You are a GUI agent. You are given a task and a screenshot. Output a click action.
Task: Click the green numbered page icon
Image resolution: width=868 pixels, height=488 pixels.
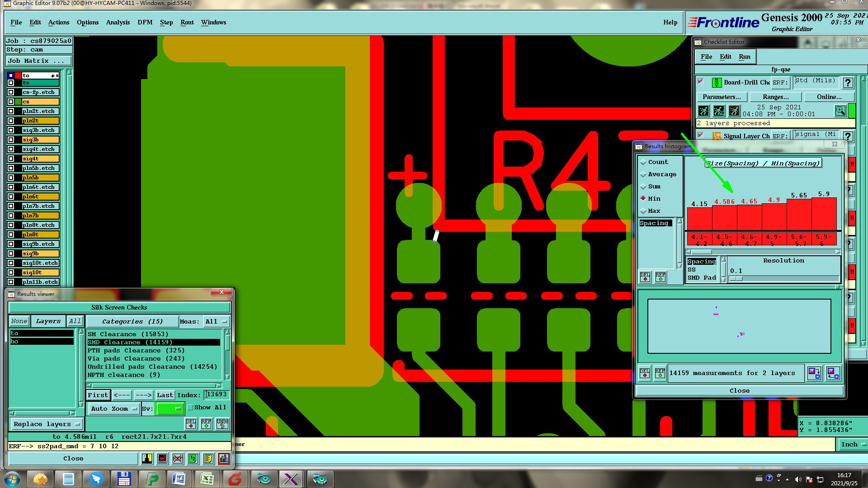pos(193,459)
